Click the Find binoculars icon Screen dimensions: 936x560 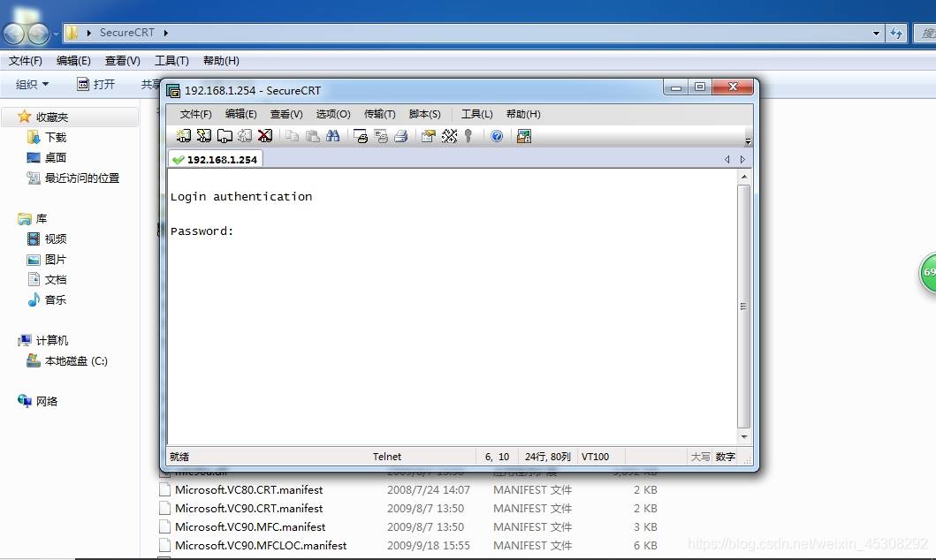(x=332, y=136)
